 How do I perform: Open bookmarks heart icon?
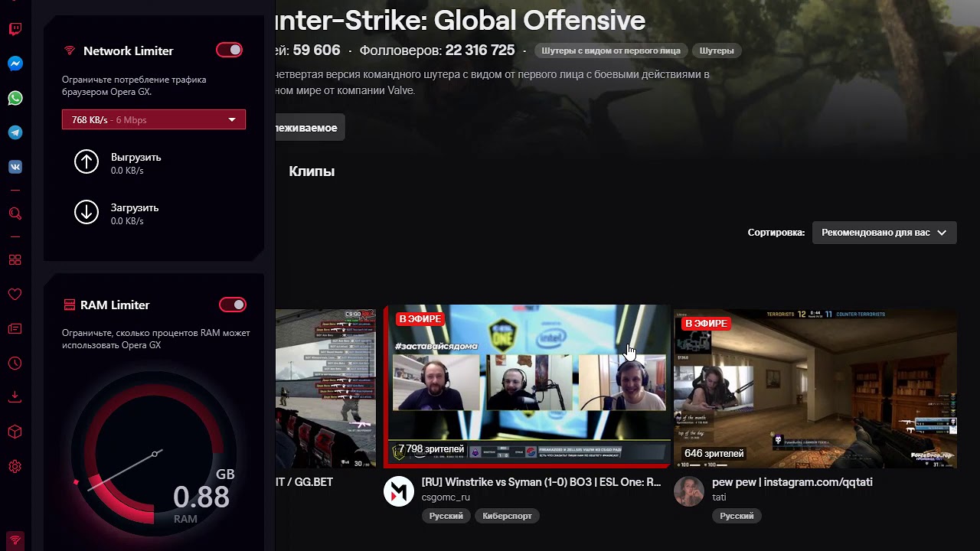tap(15, 295)
